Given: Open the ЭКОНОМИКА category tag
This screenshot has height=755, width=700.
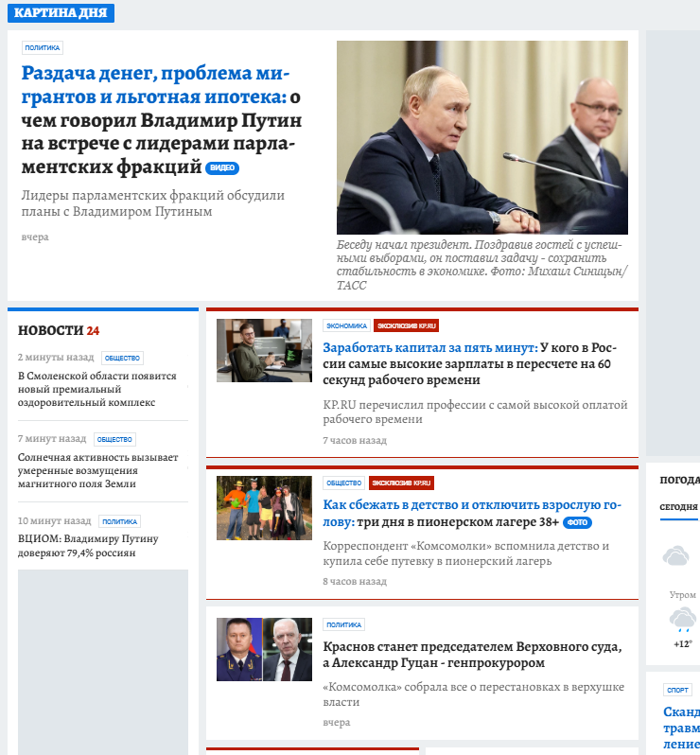Looking at the screenshot, I should (346, 326).
